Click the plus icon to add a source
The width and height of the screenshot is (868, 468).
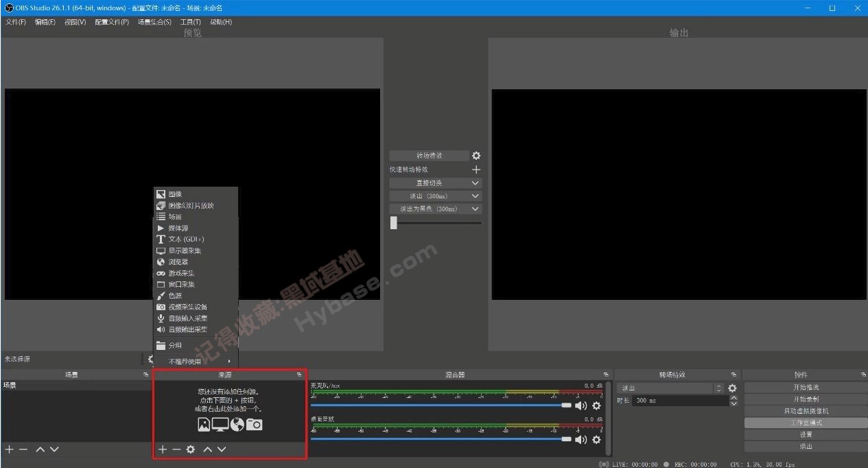[163, 449]
